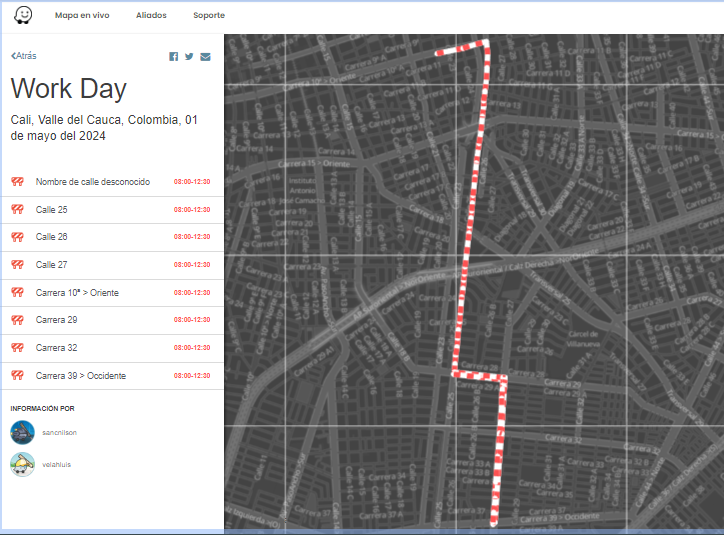
Task: Click closure icon beside Nombre de calle desconocido
Action: tap(18, 182)
